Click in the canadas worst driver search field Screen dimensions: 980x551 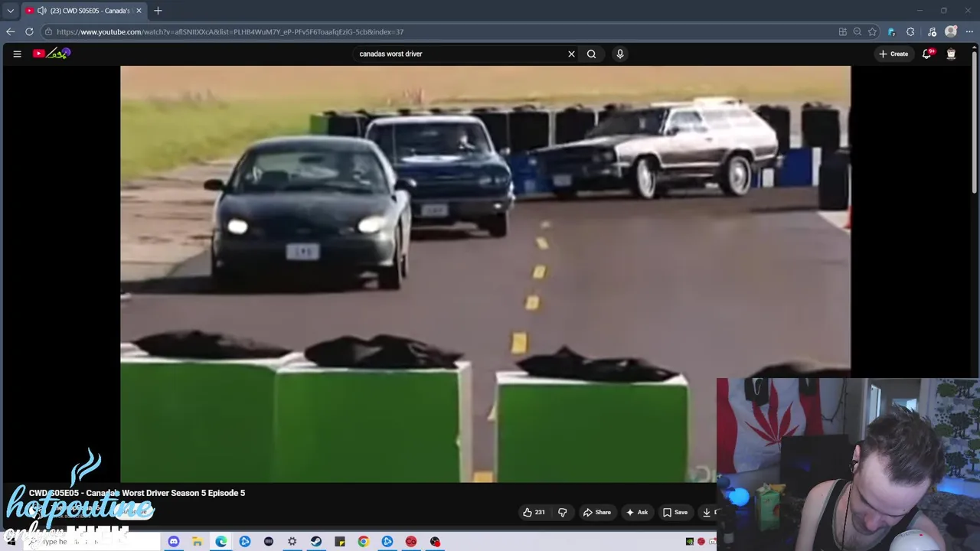pos(459,54)
